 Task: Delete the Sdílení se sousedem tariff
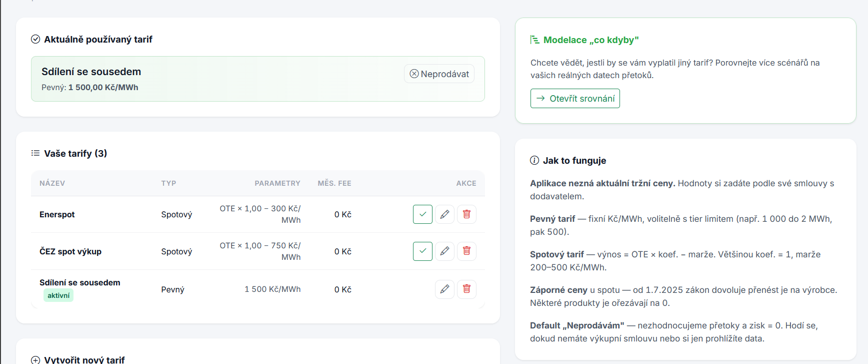pyautogui.click(x=466, y=289)
